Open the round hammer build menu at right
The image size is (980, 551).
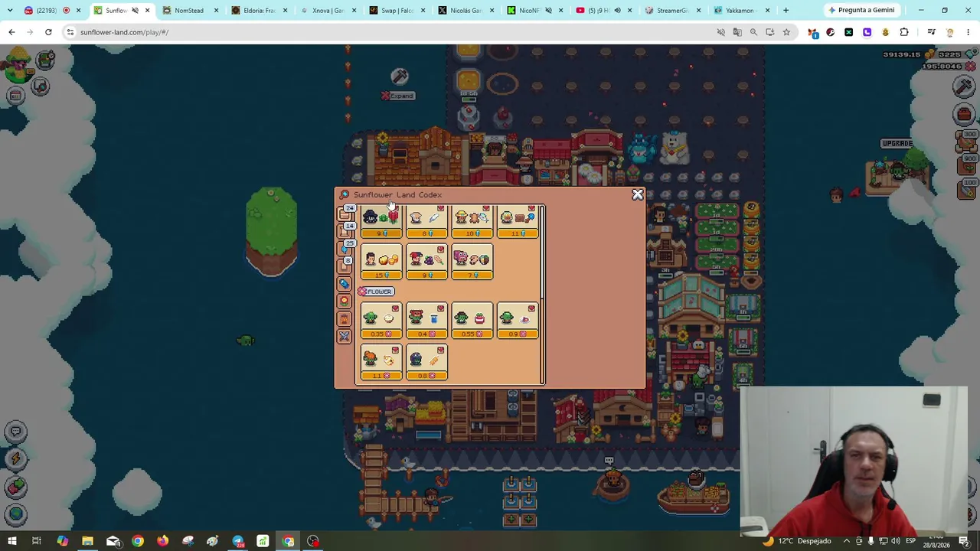[963, 86]
